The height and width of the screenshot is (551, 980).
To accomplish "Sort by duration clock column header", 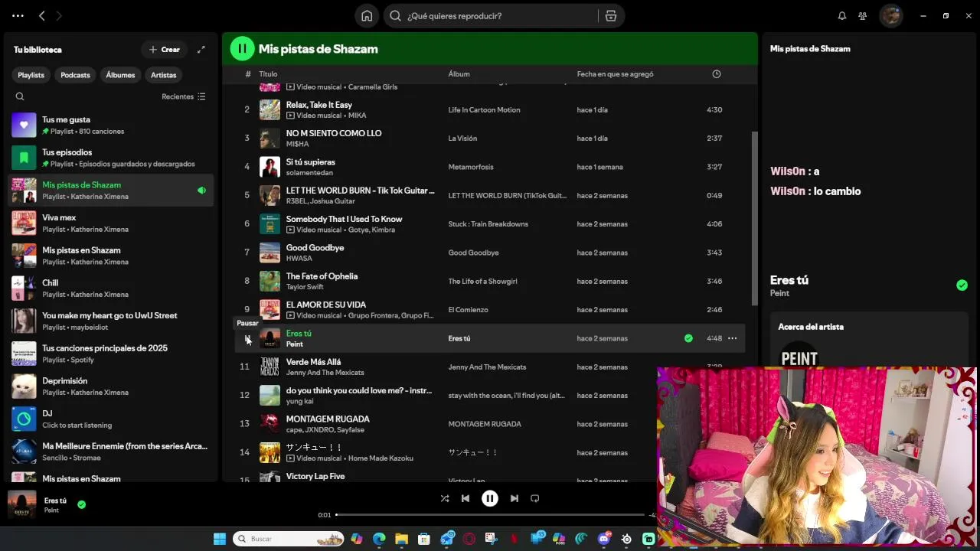I will [717, 74].
